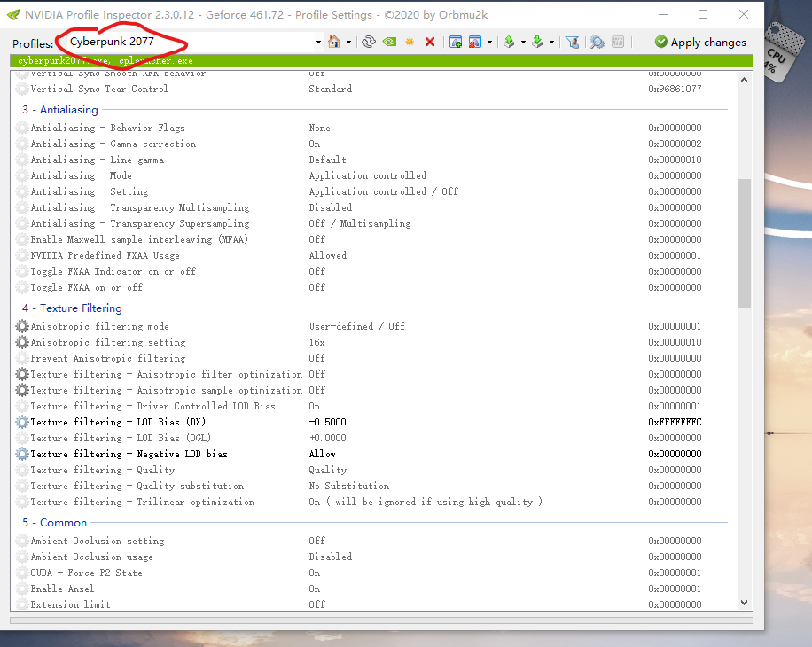Click gear icon of Antialiasing - Mode row
The height and width of the screenshot is (647, 812).
[22, 176]
